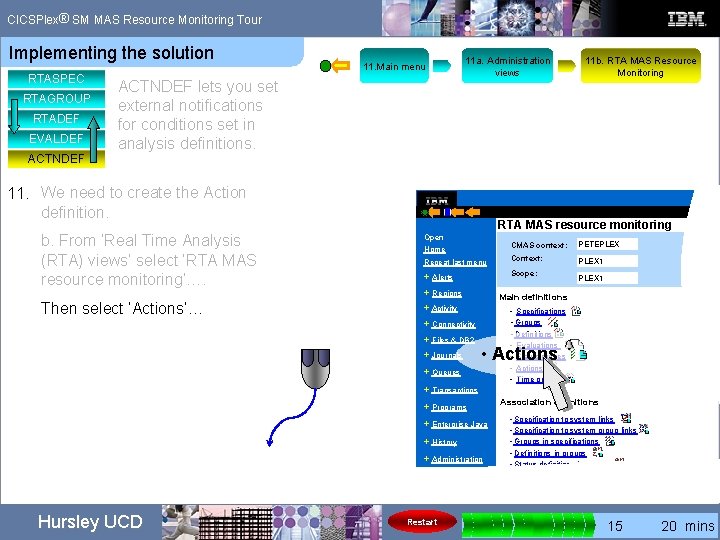Open the Groups in specifications link
Screen dimensions: 720x540
tap(556, 441)
